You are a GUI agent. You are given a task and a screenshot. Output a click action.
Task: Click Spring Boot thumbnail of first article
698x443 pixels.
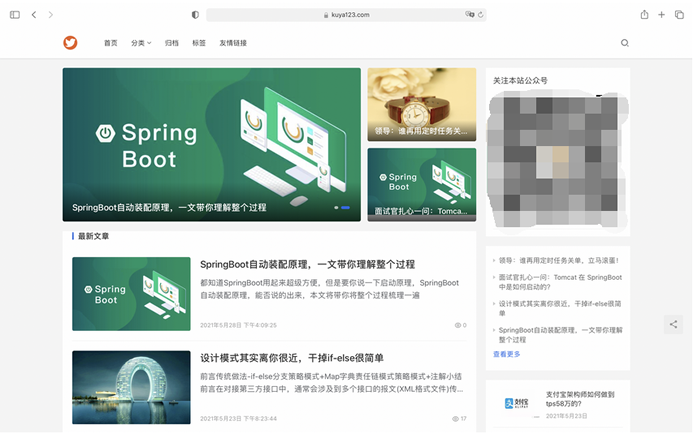(x=131, y=294)
